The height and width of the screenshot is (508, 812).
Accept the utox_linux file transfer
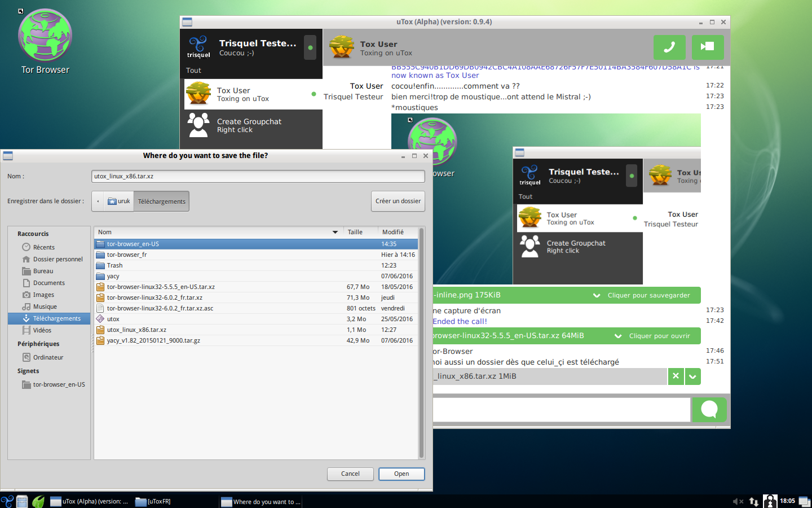coord(693,376)
